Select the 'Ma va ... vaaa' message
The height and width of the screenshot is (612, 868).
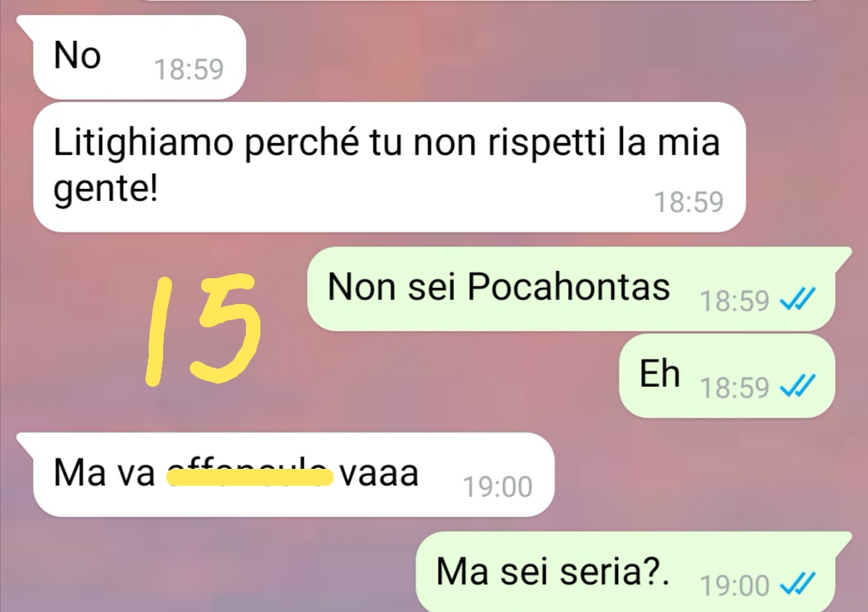(287, 474)
